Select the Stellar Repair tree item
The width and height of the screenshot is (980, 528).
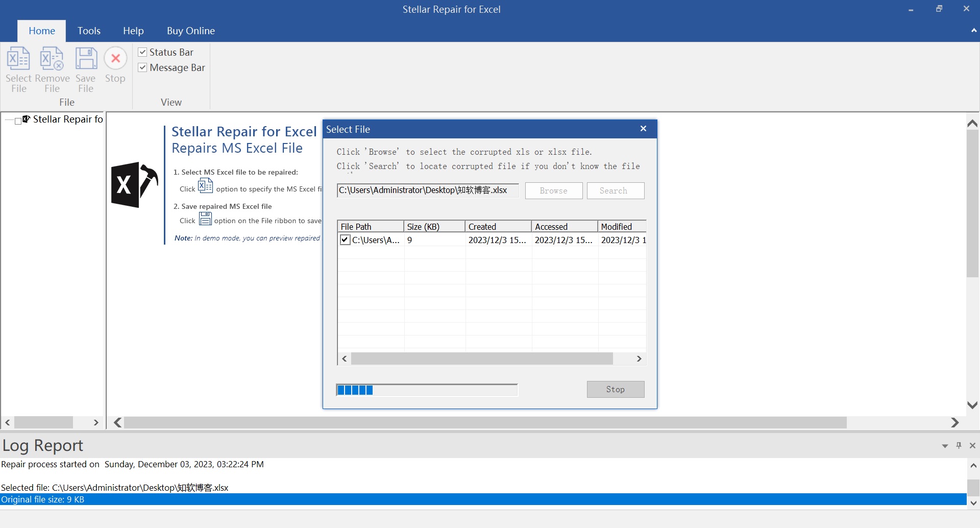coord(68,119)
